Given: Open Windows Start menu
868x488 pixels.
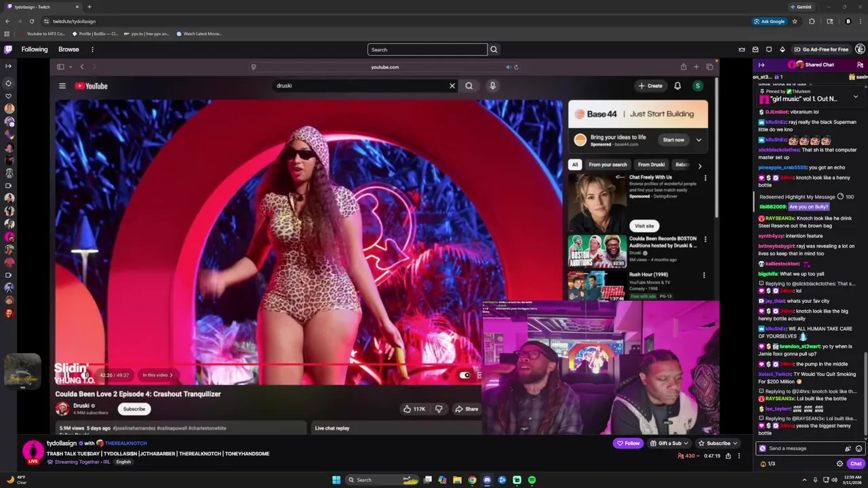Looking at the screenshot, I should (x=336, y=480).
